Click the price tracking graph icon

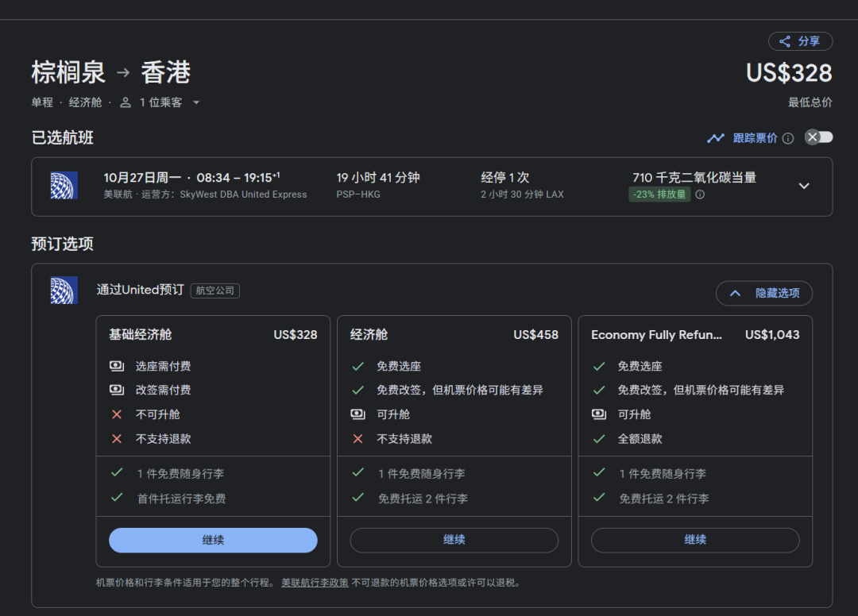[x=716, y=138]
